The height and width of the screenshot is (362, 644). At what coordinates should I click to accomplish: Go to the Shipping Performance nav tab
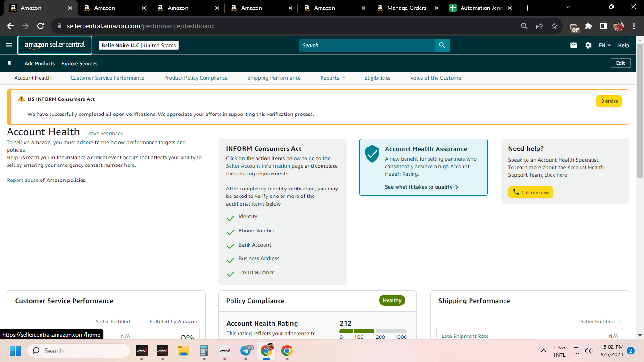(x=274, y=78)
